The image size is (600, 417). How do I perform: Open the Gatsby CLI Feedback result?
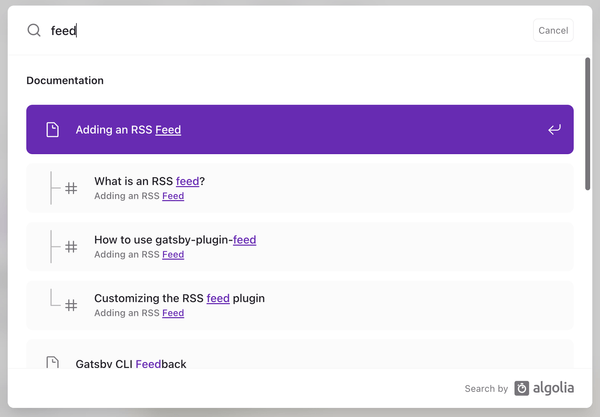pos(300,354)
